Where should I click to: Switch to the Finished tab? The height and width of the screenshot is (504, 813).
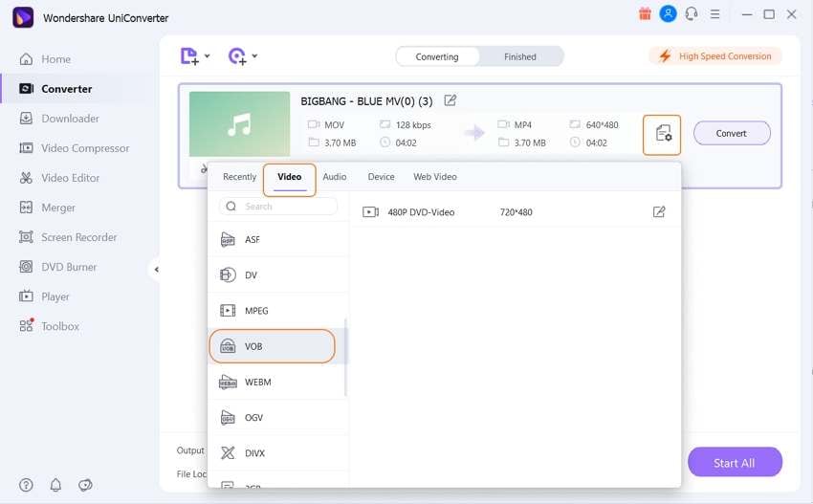coord(520,56)
